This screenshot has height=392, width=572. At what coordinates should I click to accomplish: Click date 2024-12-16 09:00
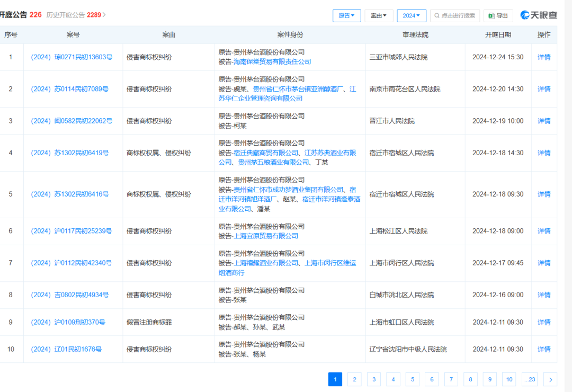point(498,295)
